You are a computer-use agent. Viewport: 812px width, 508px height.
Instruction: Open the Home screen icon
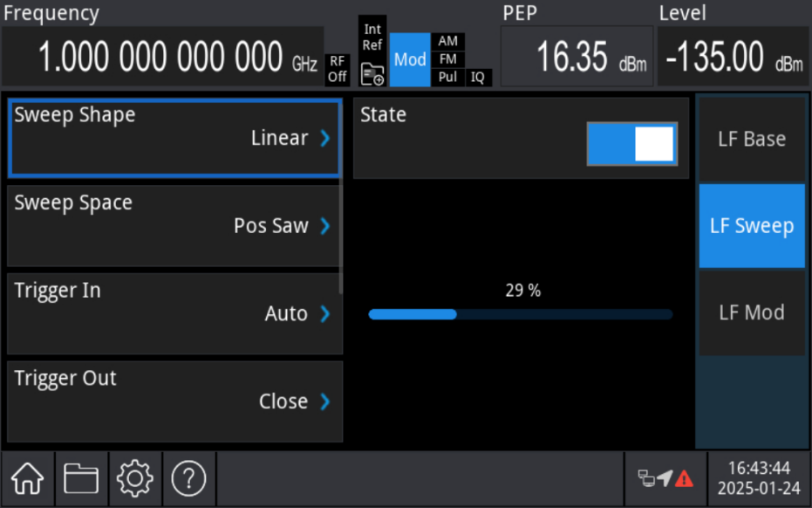pyautogui.click(x=27, y=478)
